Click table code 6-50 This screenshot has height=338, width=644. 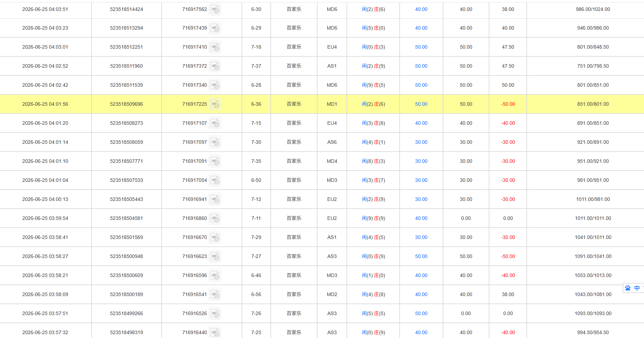256,180
